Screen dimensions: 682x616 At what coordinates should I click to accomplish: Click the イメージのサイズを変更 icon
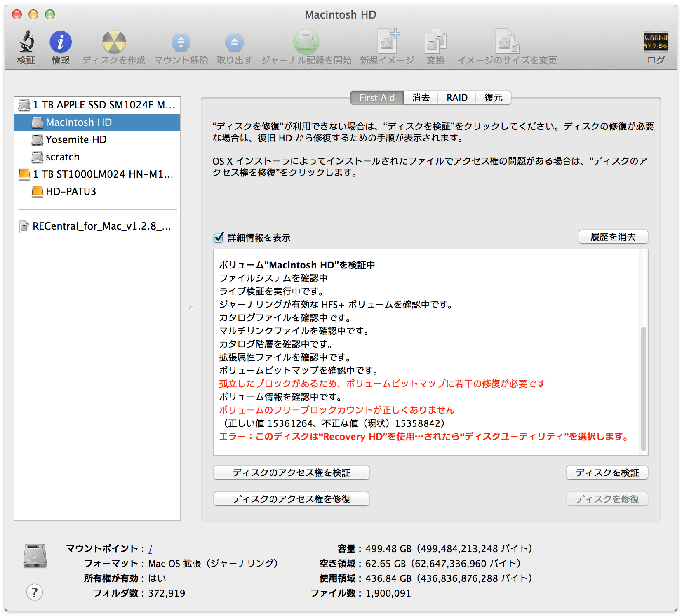pyautogui.click(x=507, y=41)
